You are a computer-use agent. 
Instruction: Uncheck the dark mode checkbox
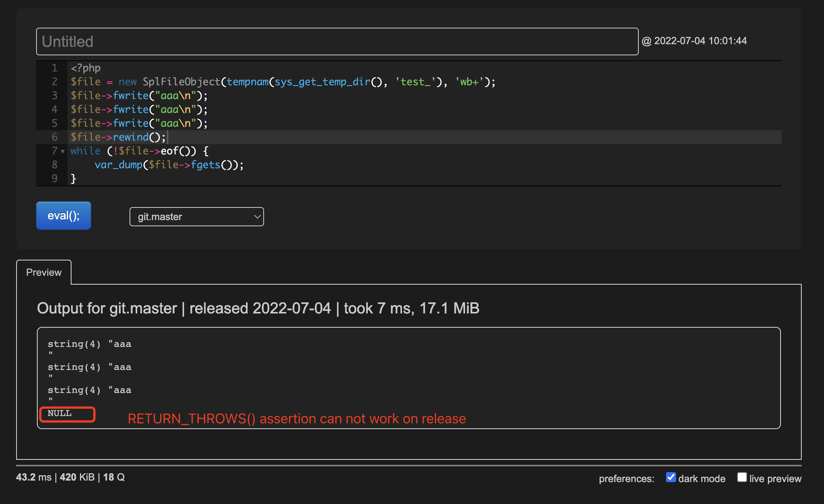tap(671, 477)
